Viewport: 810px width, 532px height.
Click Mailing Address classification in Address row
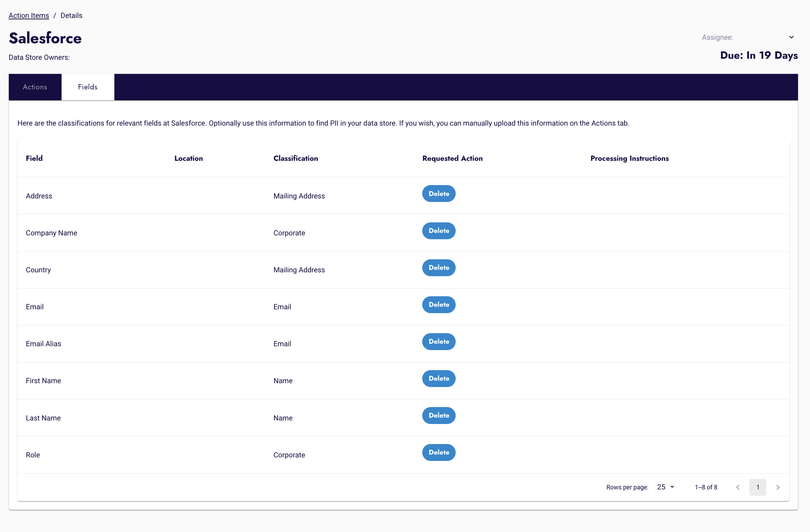pos(299,196)
